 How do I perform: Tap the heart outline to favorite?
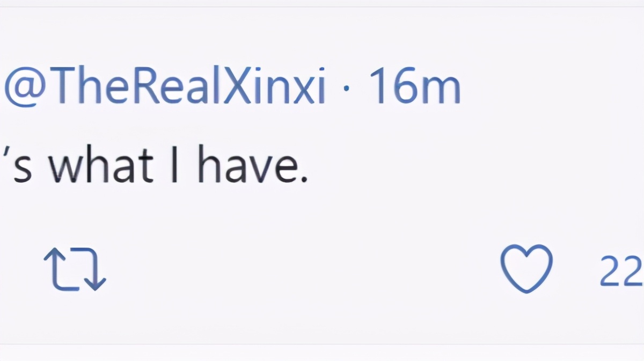[x=526, y=269]
